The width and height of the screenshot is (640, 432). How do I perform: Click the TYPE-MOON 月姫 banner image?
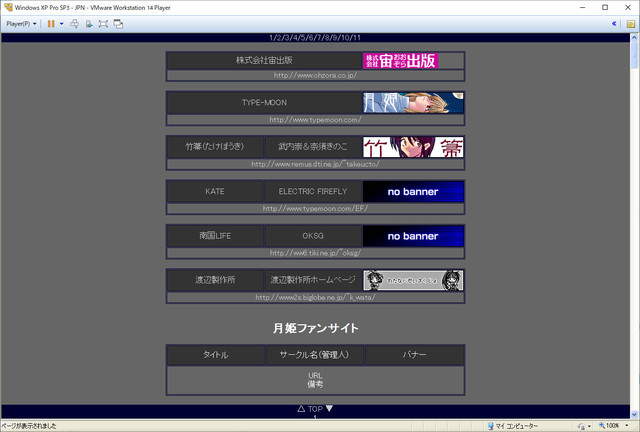413,102
